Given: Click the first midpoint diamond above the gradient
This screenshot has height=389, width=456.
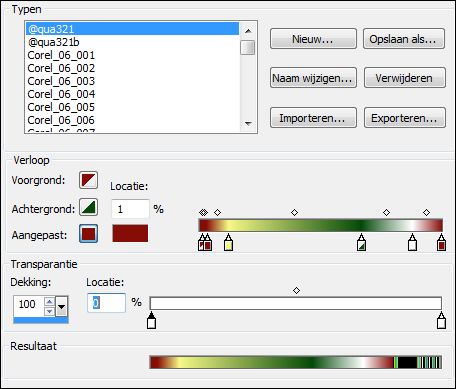Looking at the screenshot, I should coord(203,212).
